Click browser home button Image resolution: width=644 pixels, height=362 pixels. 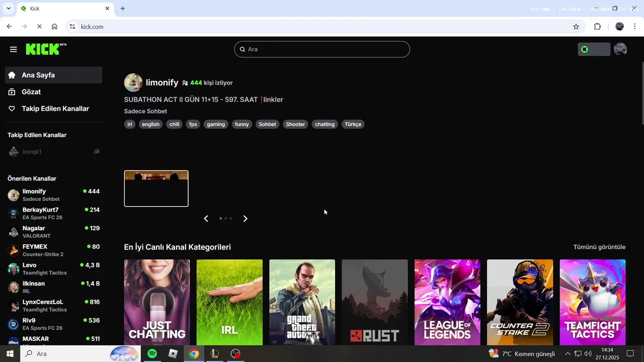click(x=54, y=26)
